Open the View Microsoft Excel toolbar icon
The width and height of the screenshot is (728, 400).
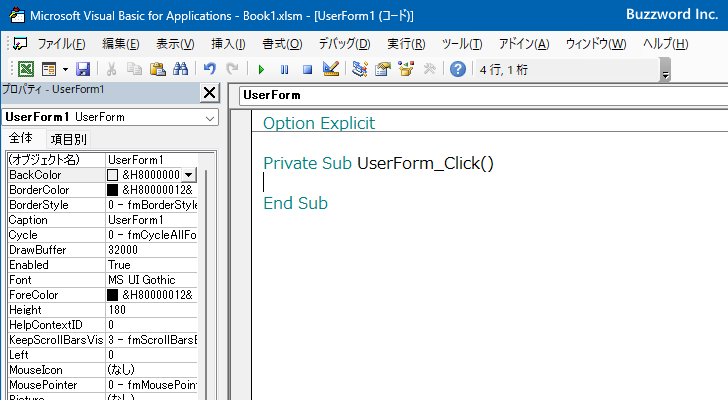[26, 70]
